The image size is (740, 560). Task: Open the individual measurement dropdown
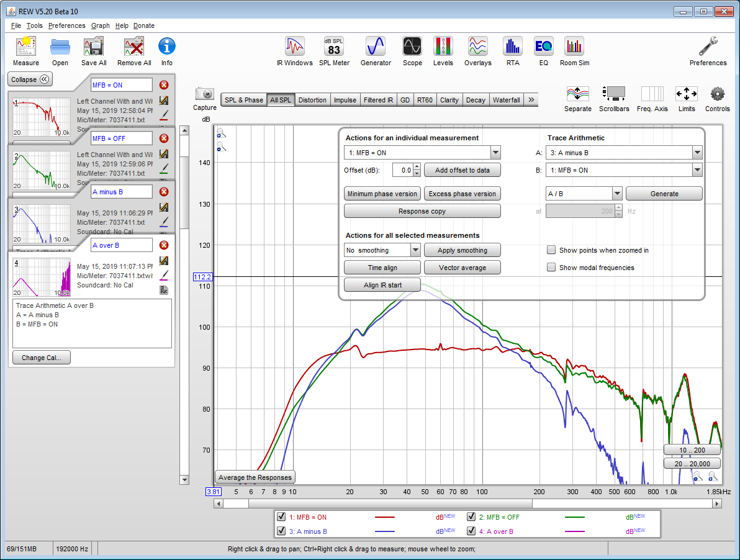click(x=495, y=152)
